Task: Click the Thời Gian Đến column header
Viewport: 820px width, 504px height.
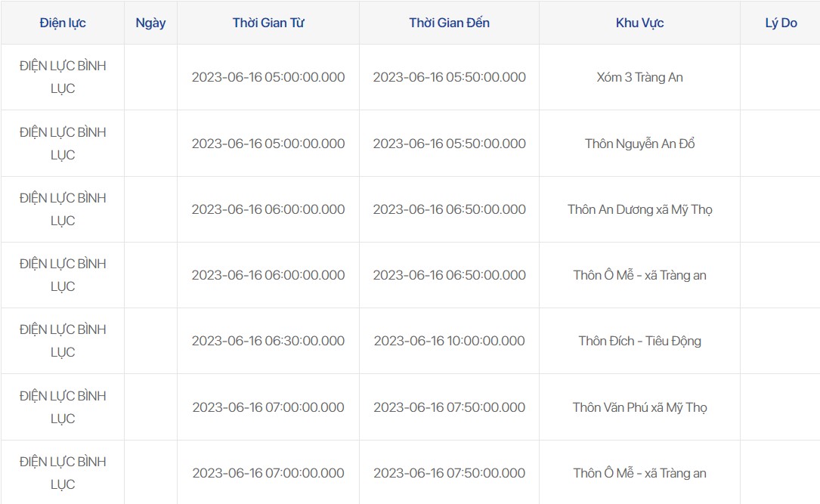Action: [449, 23]
